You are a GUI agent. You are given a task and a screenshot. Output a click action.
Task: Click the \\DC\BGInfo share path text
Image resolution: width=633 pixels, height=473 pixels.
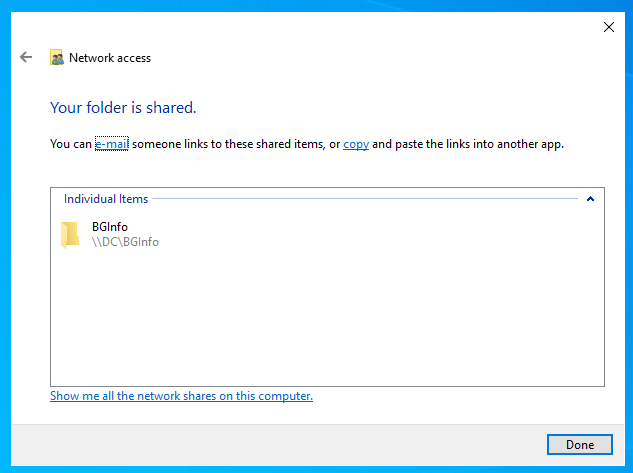pyautogui.click(x=125, y=242)
